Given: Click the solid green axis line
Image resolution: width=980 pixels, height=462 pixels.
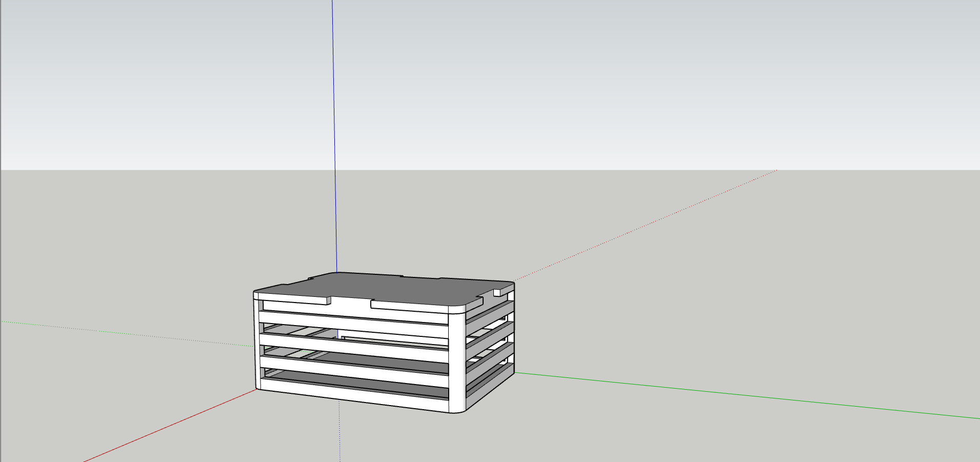Looking at the screenshot, I should [747, 395].
